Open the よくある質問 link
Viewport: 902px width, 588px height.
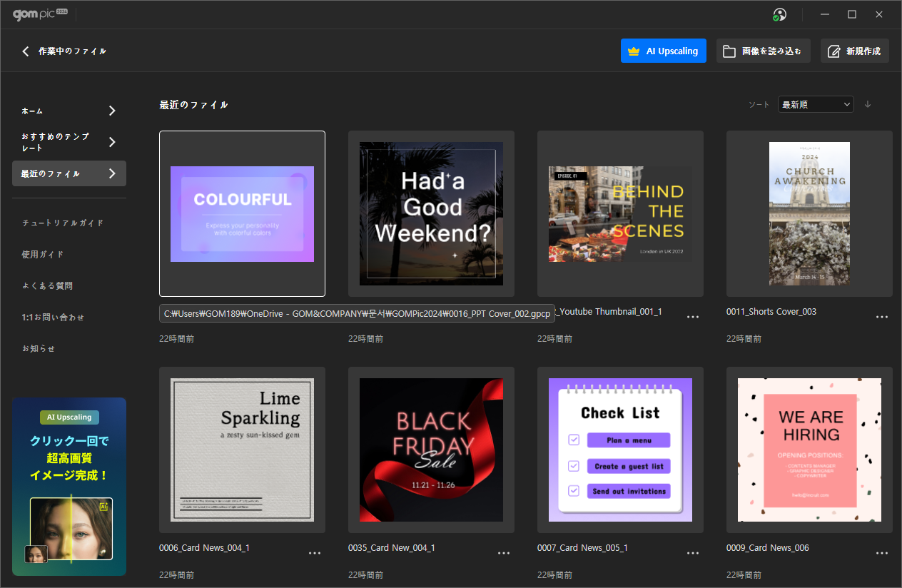point(47,285)
